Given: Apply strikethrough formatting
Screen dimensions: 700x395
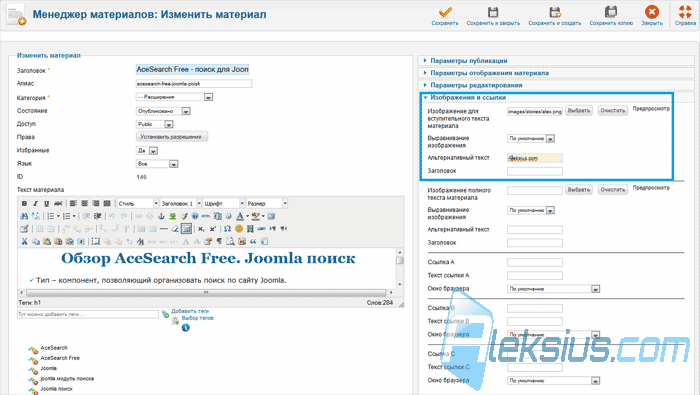Looking at the screenshot, I should [58, 204].
